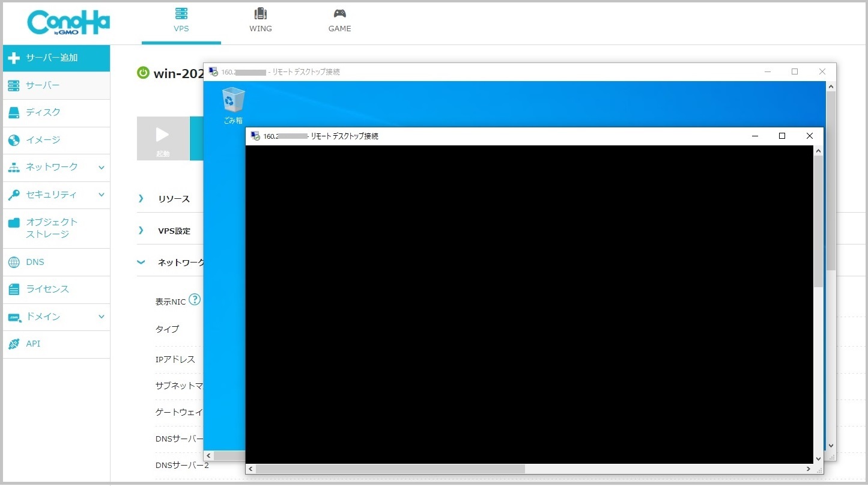Click the plus icon on サーバー追加

point(14,58)
